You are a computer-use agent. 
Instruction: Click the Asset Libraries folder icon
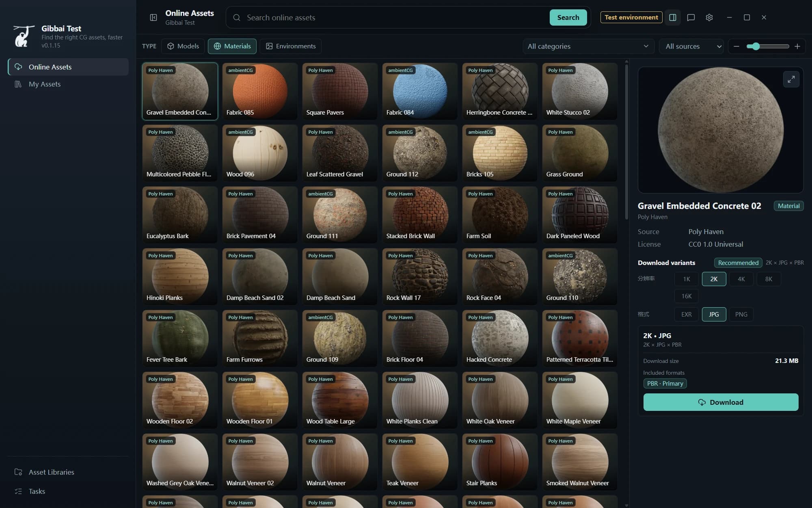[18, 472]
